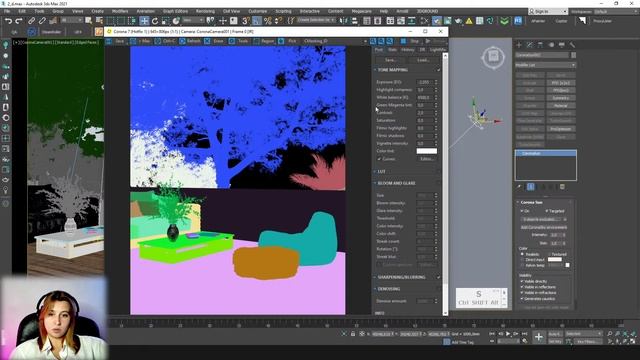The width and height of the screenshot is (640, 360).
Task: Click the Region button in frame buffer toolbar
Action: pyautogui.click(x=264, y=41)
